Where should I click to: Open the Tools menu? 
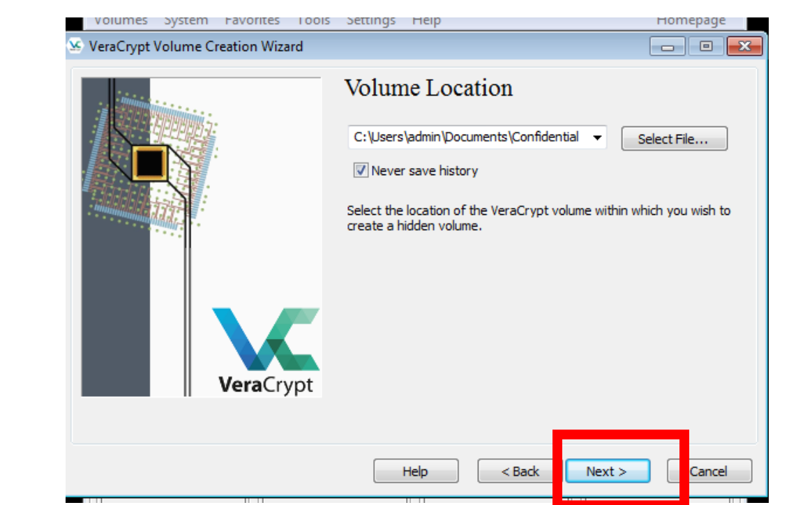(x=313, y=21)
